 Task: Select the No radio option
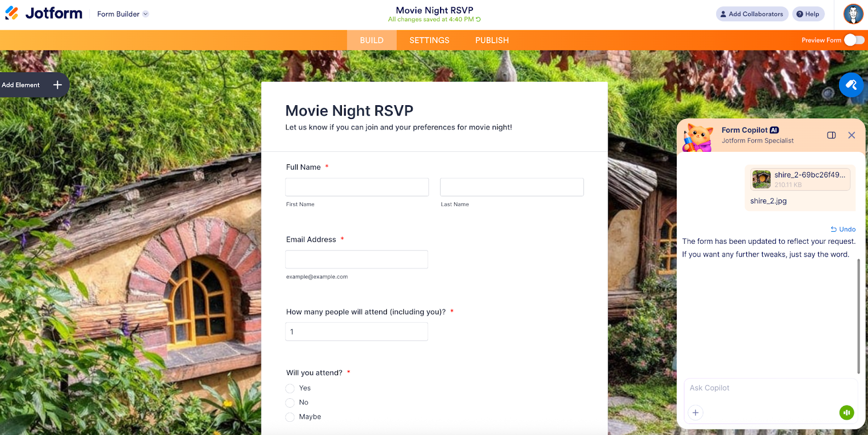pos(290,403)
